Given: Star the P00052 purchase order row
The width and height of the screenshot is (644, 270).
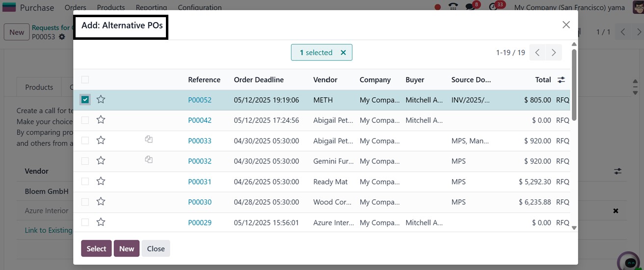Looking at the screenshot, I should pos(101,100).
